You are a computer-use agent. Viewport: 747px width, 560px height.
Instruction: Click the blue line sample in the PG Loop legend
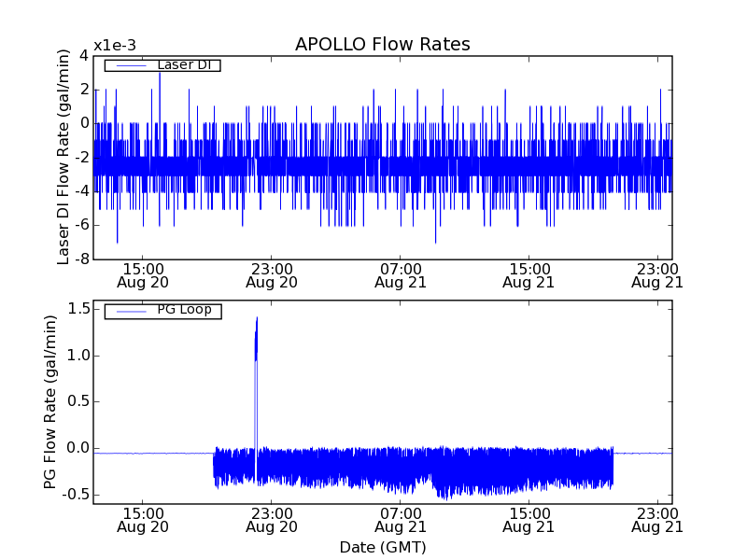coord(129,311)
